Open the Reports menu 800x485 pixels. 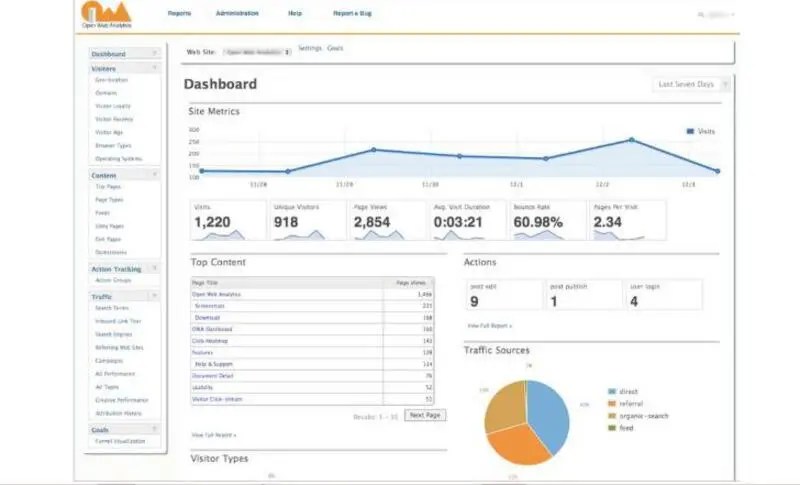[x=180, y=14]
